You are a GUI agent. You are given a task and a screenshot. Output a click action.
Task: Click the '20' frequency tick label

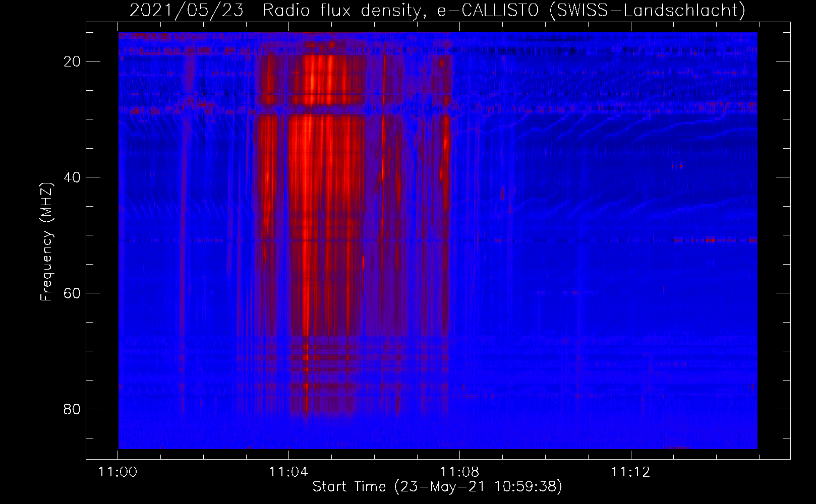pos(72,61)
